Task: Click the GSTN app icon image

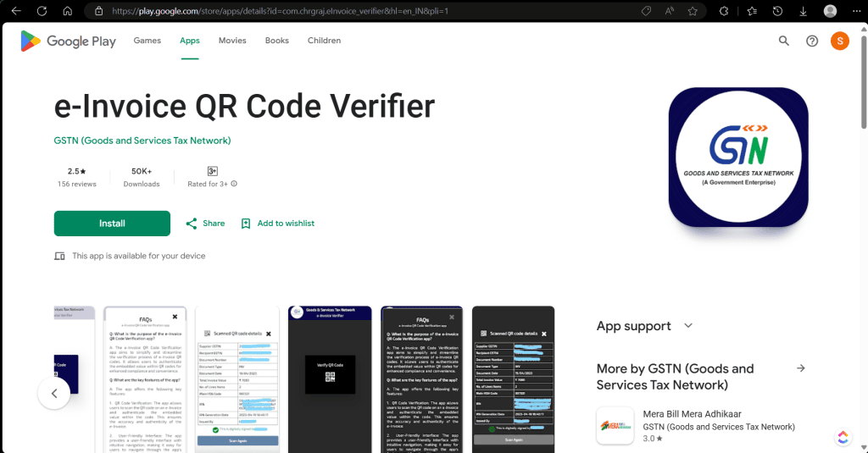Action: pos(738,157)
